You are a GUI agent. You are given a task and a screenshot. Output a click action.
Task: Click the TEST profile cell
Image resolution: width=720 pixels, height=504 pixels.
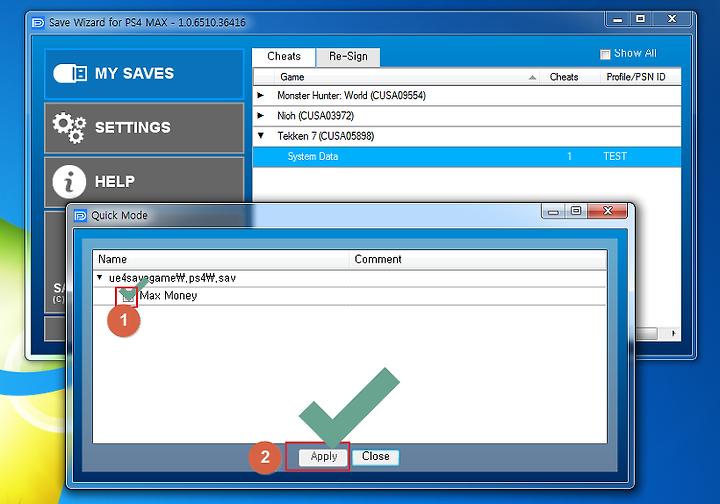[x=615, y=157]
